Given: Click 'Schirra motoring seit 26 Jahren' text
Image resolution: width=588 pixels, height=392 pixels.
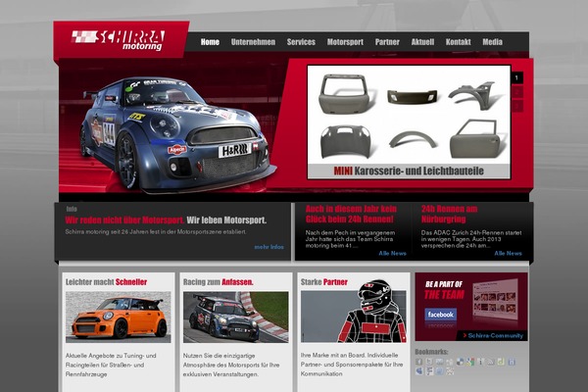Looking at the screenshot, I should (x=156, y=232).
